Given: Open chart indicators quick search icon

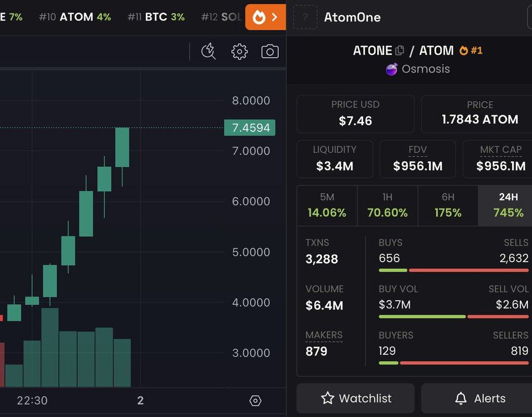Looking at the screenshot, I should tap(208, 51).
